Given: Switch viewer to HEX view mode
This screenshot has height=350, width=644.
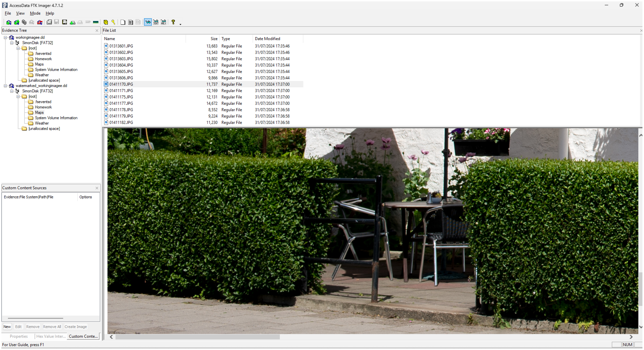Looking at the screenshot, I should [164, 22].
